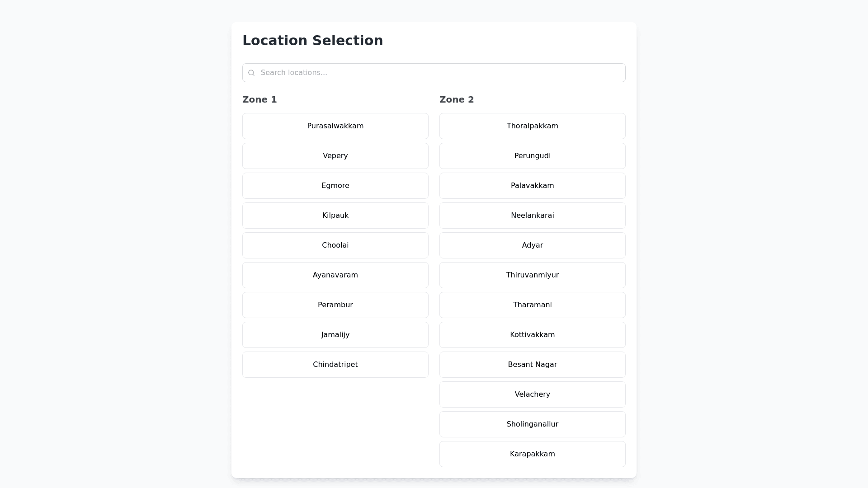Select the Purasaiwakkam location
868x488 pixels.
pyautogui.click(x=335, y=126)
